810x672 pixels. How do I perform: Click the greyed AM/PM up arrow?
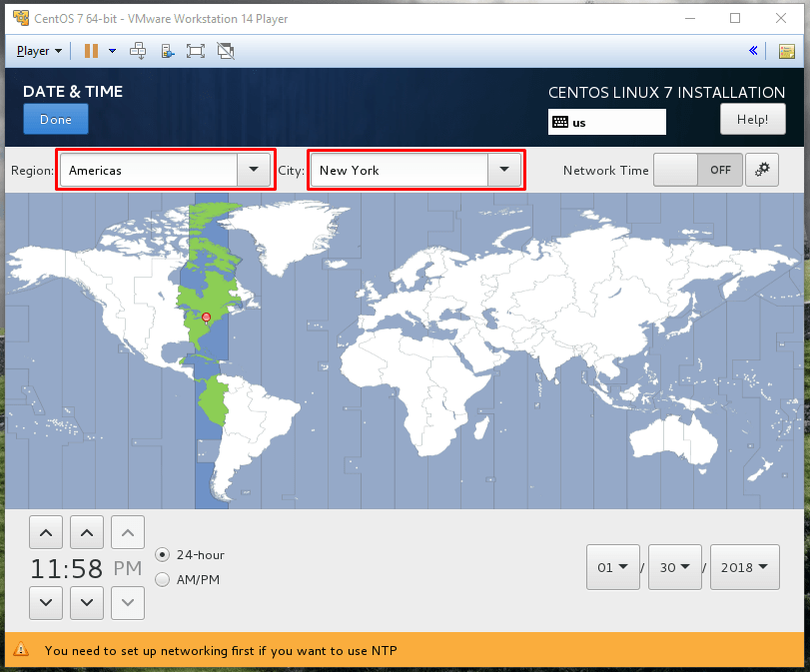tap(128, 532)
